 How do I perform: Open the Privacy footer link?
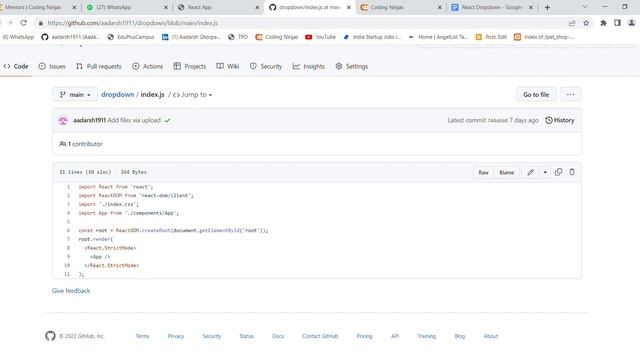click(176, 336)
